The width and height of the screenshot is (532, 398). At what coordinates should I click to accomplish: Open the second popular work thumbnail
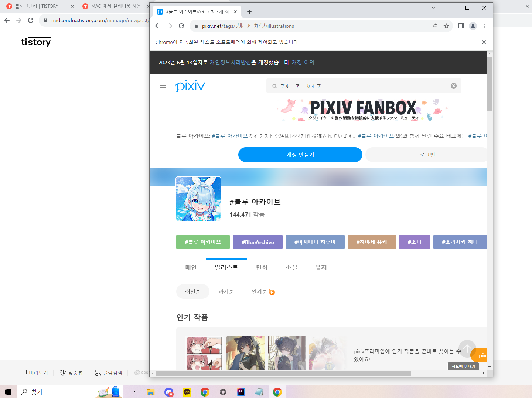coord(246,353)
